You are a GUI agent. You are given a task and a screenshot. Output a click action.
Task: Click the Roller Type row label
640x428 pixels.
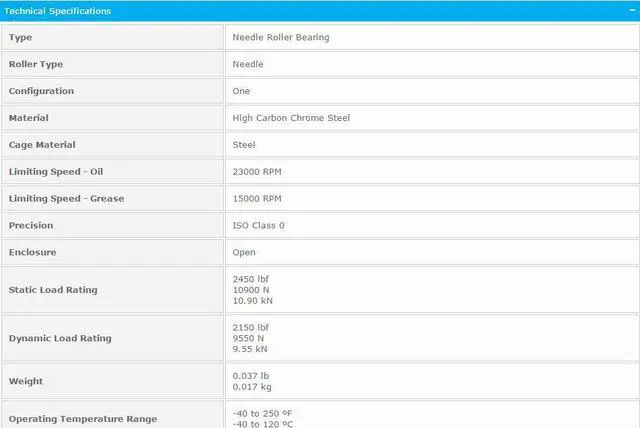pos(36,64)
